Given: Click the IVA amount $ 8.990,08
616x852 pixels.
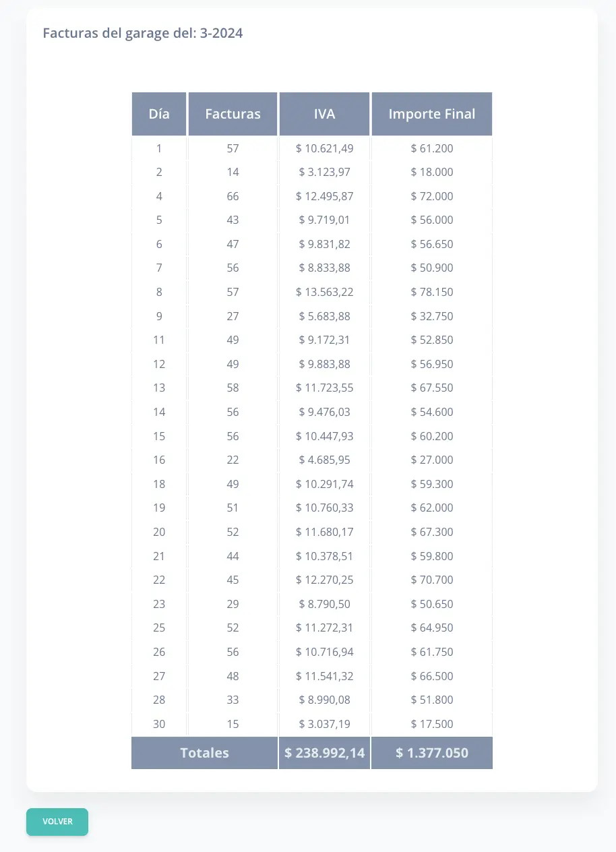Looking at the screenshot, I should 324,700.
